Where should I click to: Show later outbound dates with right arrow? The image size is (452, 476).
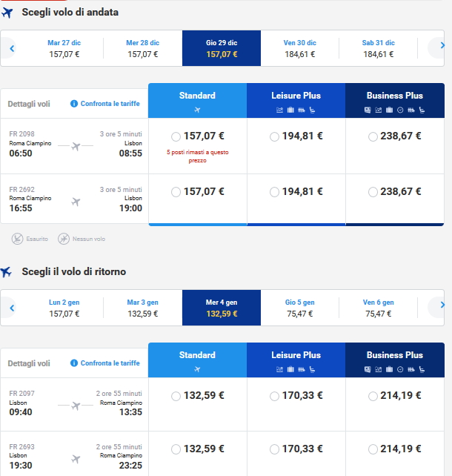point(442,49)
